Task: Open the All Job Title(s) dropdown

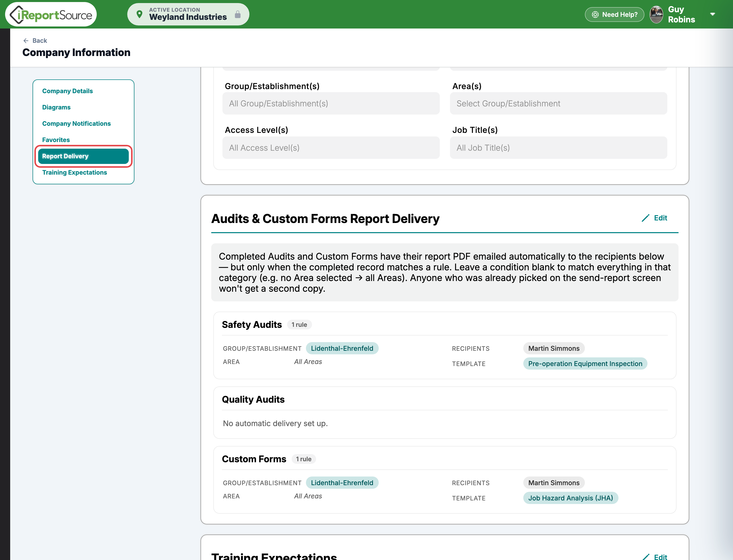Action: [x=558, y=148]
